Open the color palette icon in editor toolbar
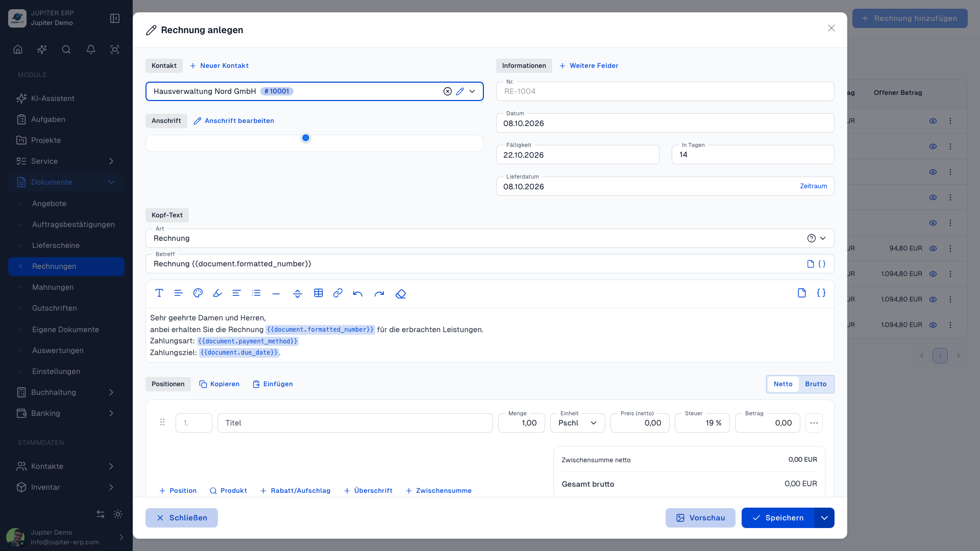This screenshot has width=980, height=551. coord(198,293)
